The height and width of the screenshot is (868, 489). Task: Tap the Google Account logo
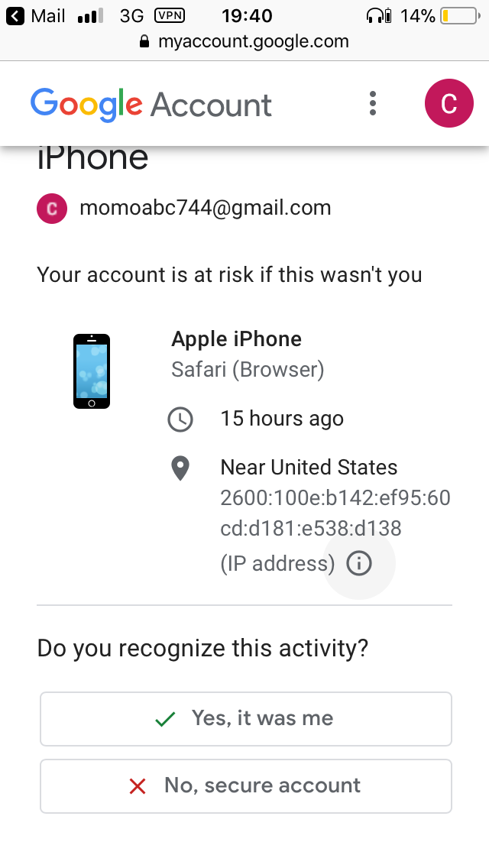(151, 104)
